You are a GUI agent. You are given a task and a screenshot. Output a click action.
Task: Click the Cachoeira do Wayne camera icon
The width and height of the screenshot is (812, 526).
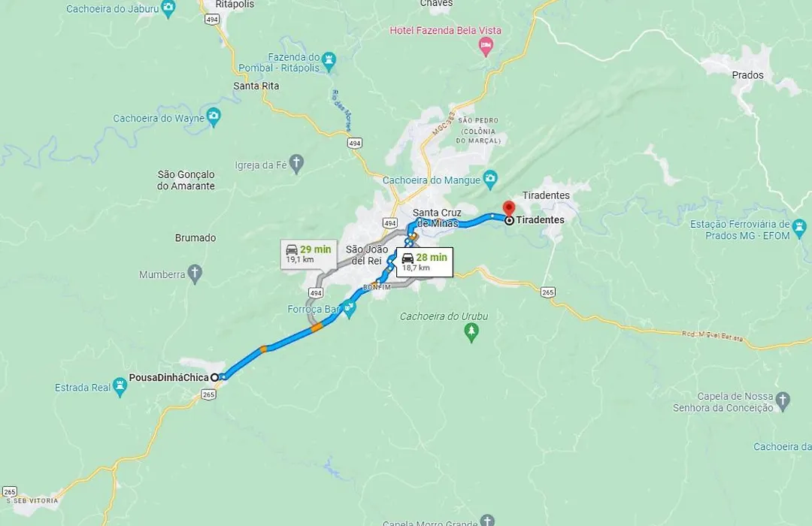[214, 117]
